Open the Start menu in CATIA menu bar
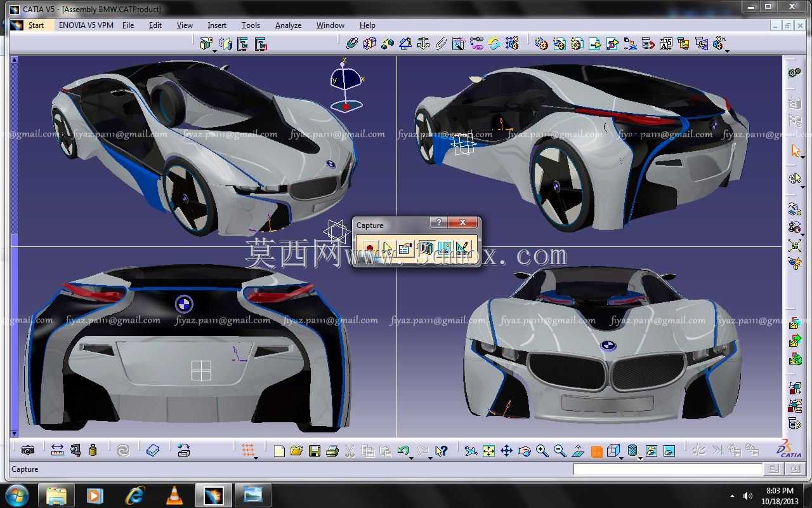Image resolution: width=812 pixels, height=508 pixels. click(x=36, y=25)
